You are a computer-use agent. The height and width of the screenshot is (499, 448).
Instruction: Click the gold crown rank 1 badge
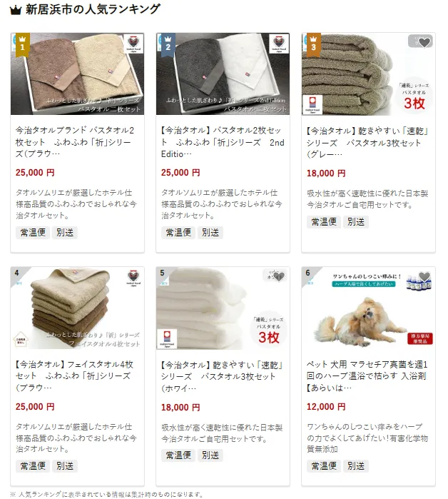(22, 44)
